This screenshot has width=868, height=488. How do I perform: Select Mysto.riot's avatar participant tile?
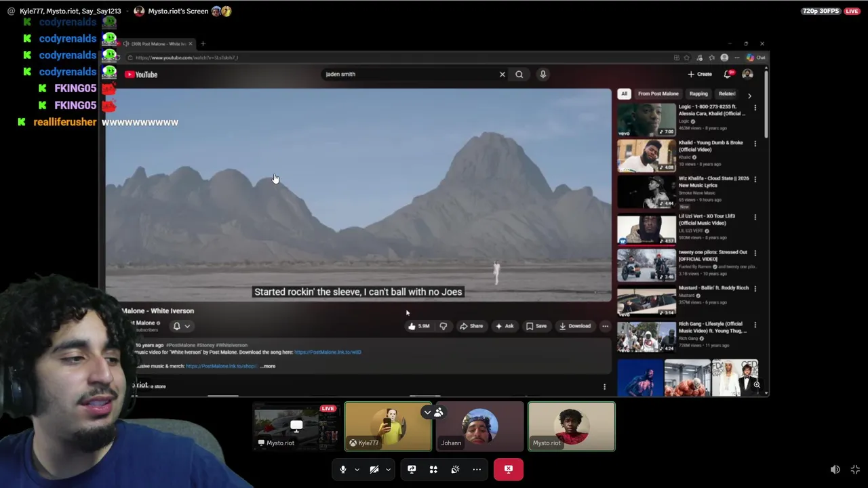pyautogui.click(x=572, y=426)
